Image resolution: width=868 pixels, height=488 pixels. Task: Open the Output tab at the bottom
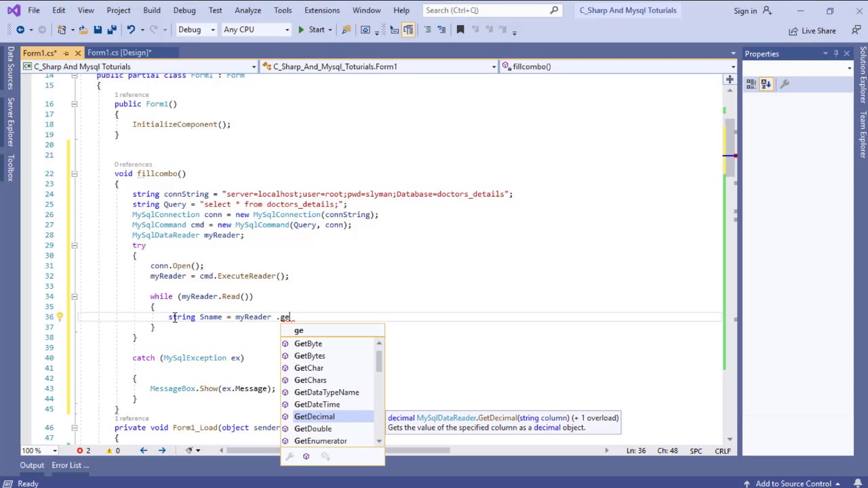point(31,466)
